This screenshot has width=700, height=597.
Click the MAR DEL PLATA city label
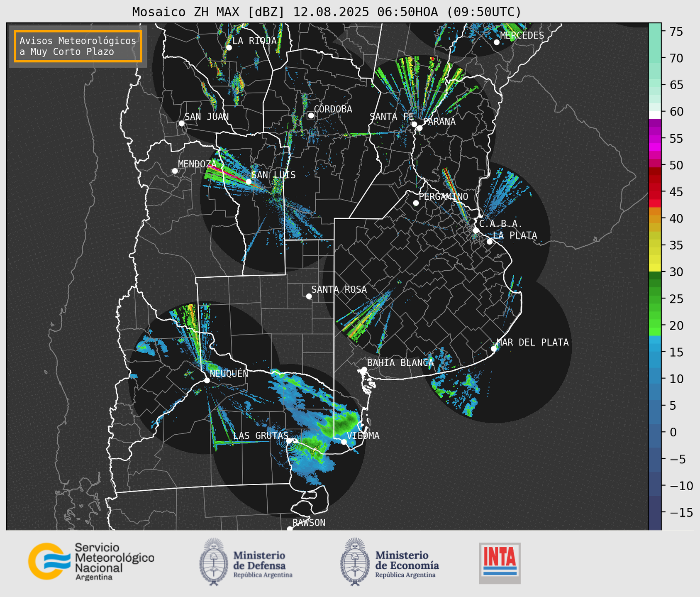coord(532,342)
